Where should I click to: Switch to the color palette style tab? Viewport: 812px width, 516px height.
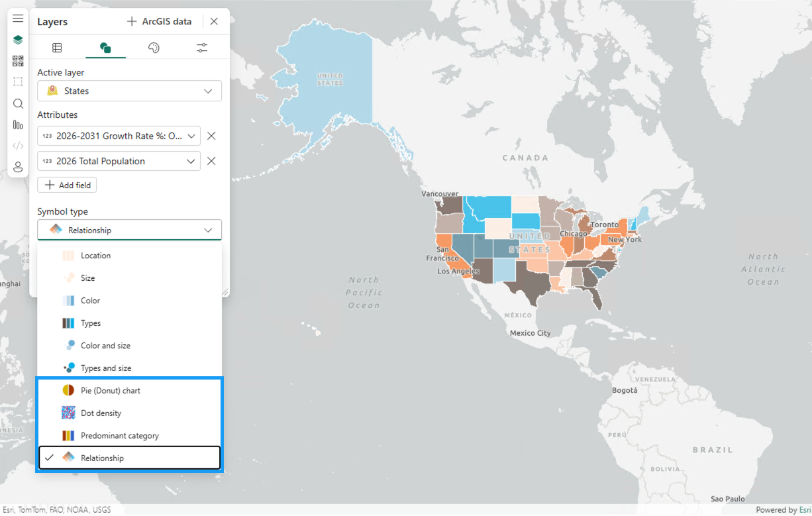click(x=154, y=48)
